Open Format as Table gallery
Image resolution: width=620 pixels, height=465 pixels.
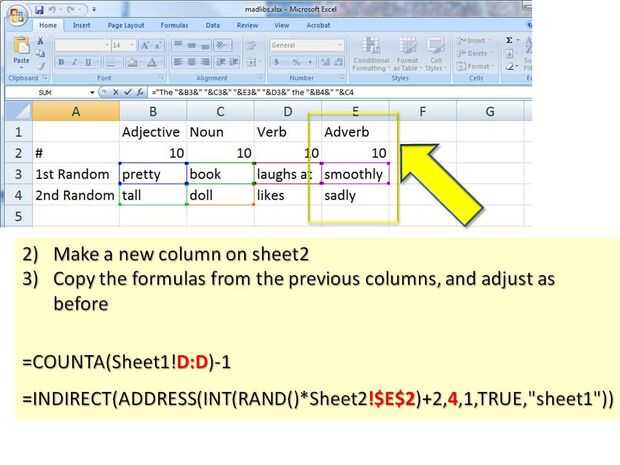[407, 54]
